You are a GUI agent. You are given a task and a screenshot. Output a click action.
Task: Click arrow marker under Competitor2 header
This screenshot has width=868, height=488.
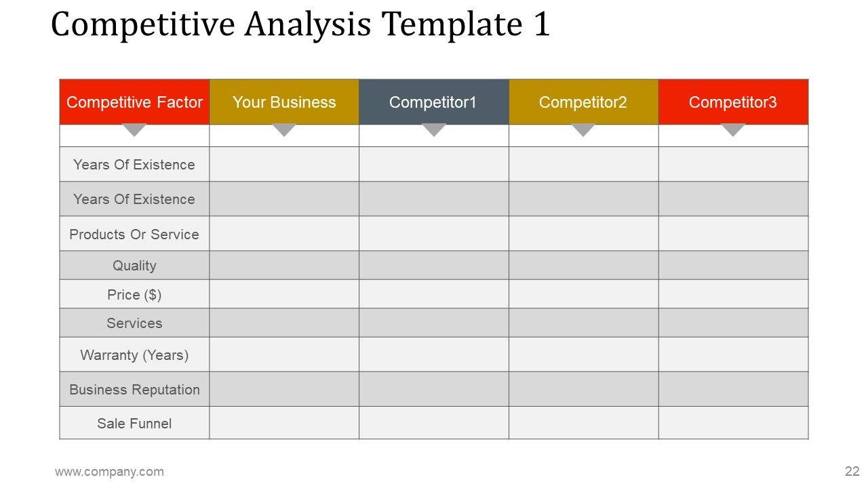pos(583,129)
